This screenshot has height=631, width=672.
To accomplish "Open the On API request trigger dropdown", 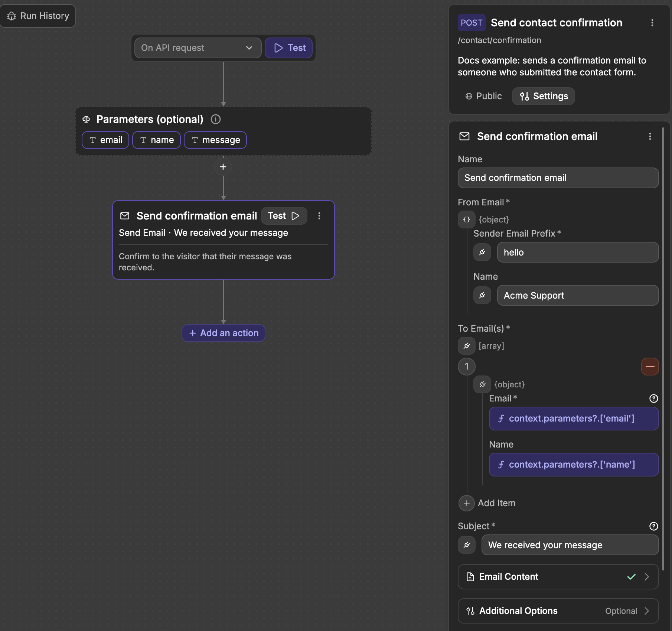I will [198, 48].
